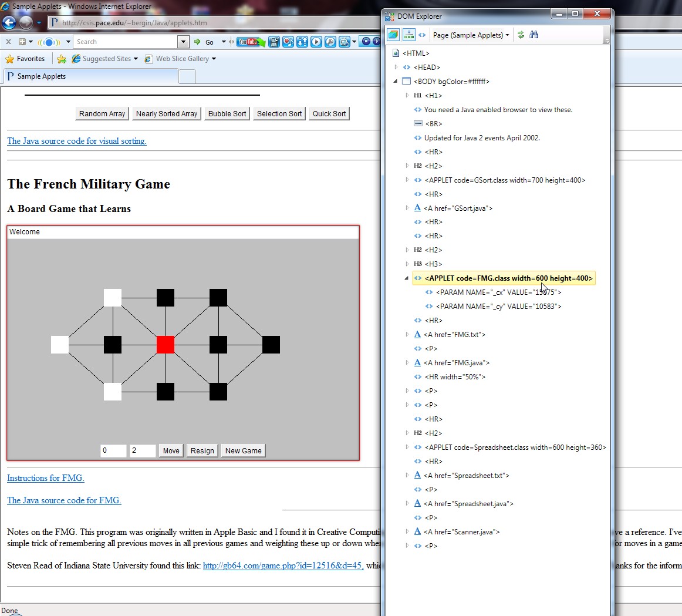Click the first move number input field
This screenshot has height=616, width=682.
(x=113, y=450)
